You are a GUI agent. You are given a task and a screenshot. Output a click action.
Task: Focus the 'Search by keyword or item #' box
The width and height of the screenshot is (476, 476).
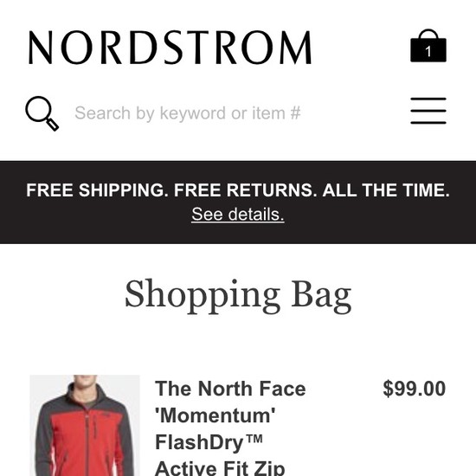point(188,113)
